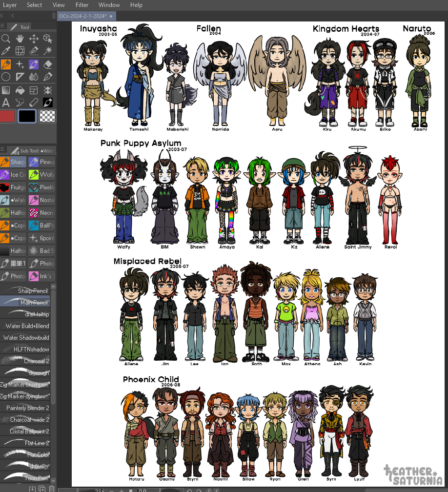Select the orange Pen tool icon

(6, 64)
